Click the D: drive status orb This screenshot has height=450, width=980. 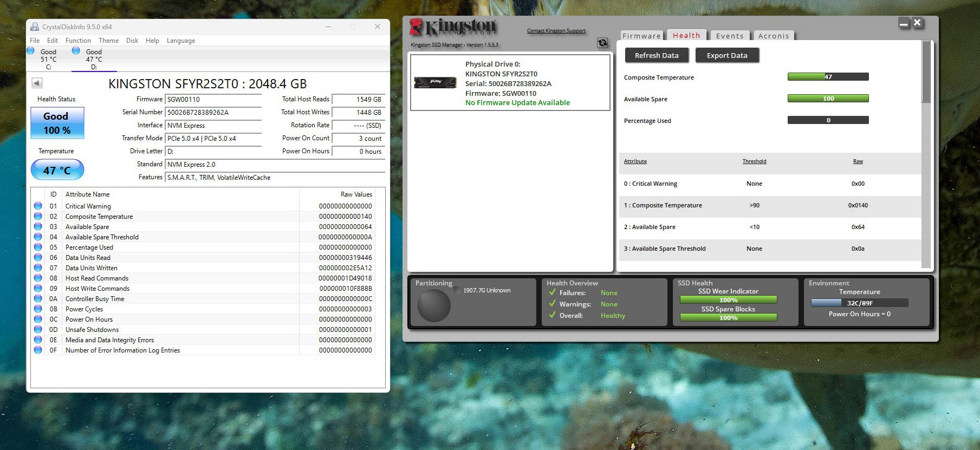pos(76,50)
